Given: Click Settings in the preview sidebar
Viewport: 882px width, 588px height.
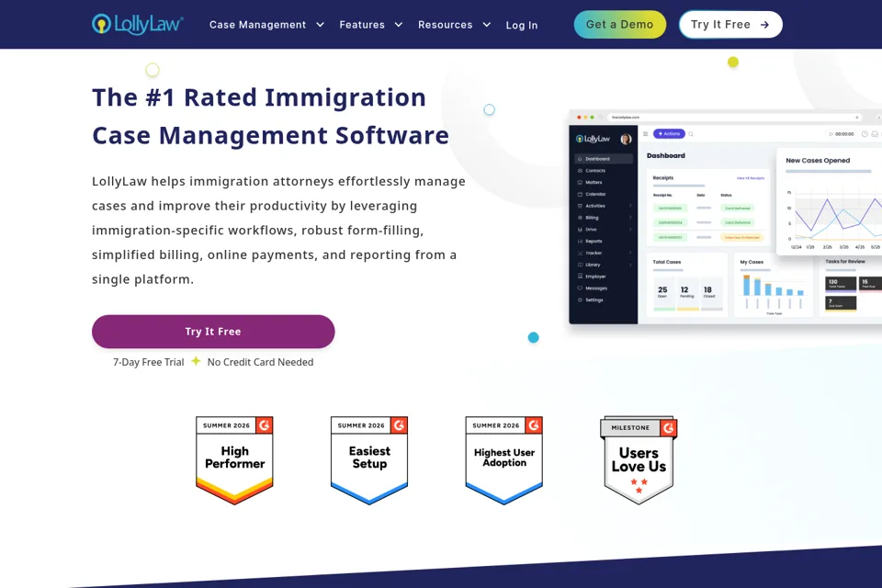Looking at the screenshot, I should 594,300.
